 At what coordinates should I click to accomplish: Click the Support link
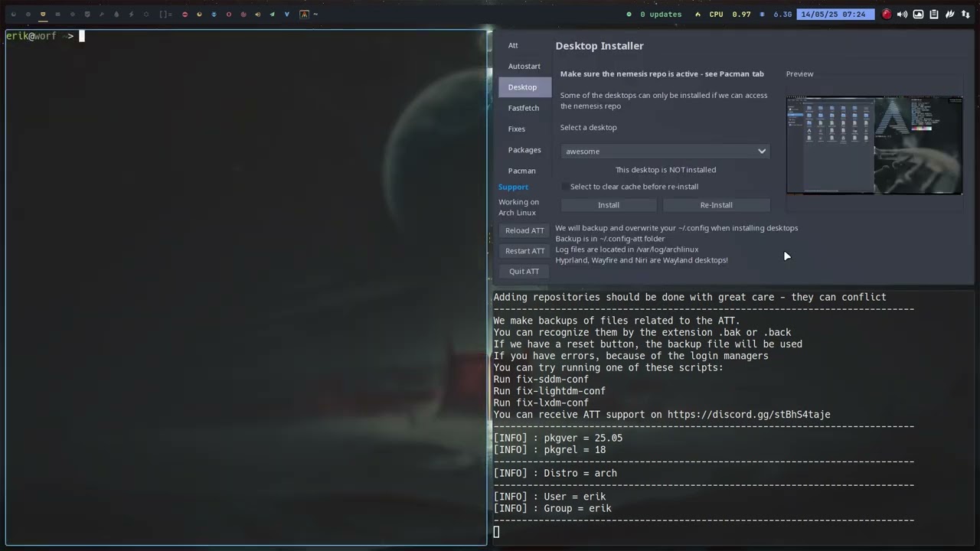[x=513, y=187]
